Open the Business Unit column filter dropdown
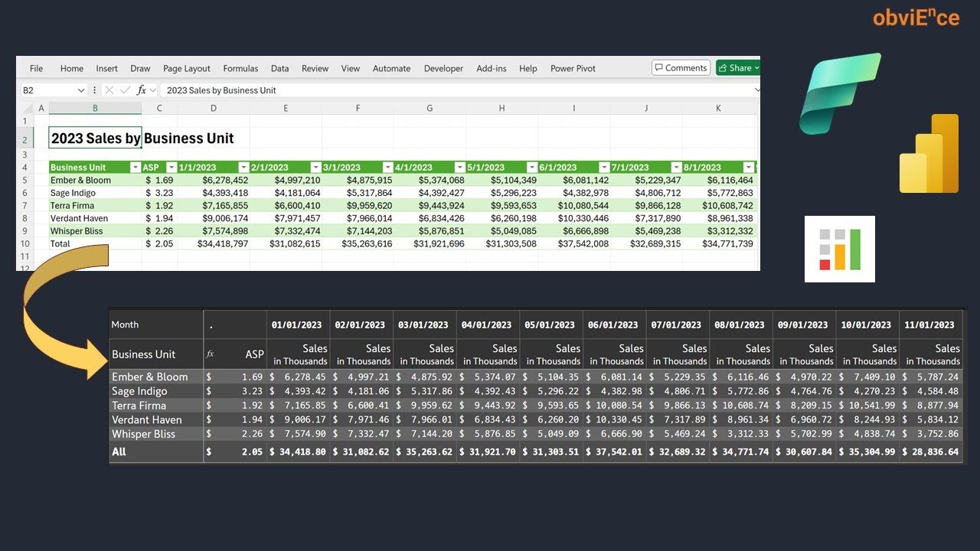Screen dimensions: 980x551 136,168
